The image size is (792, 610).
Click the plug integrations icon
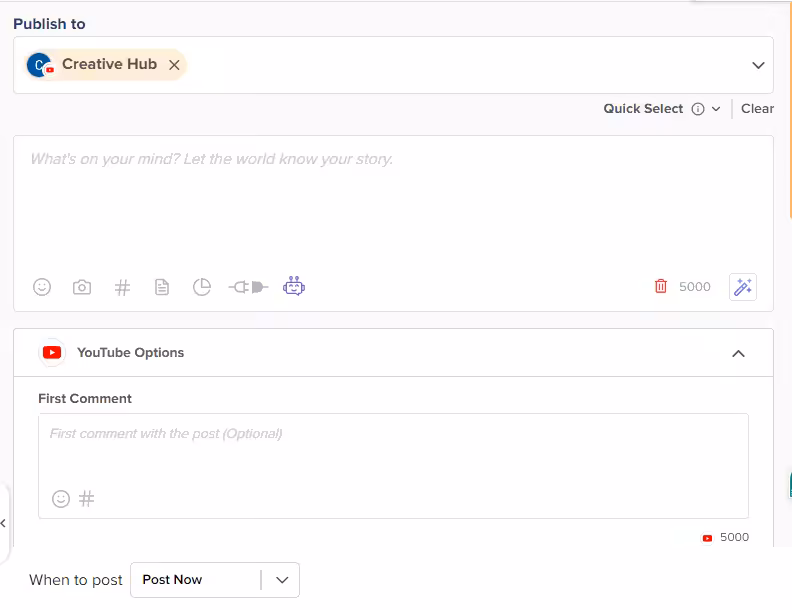coord(248,287)
